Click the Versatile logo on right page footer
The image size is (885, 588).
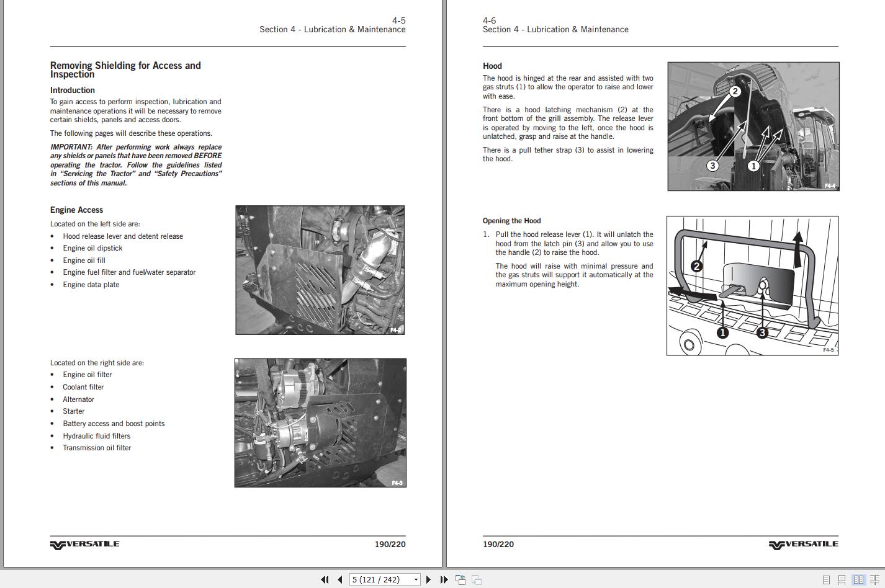tap(803, 545)
